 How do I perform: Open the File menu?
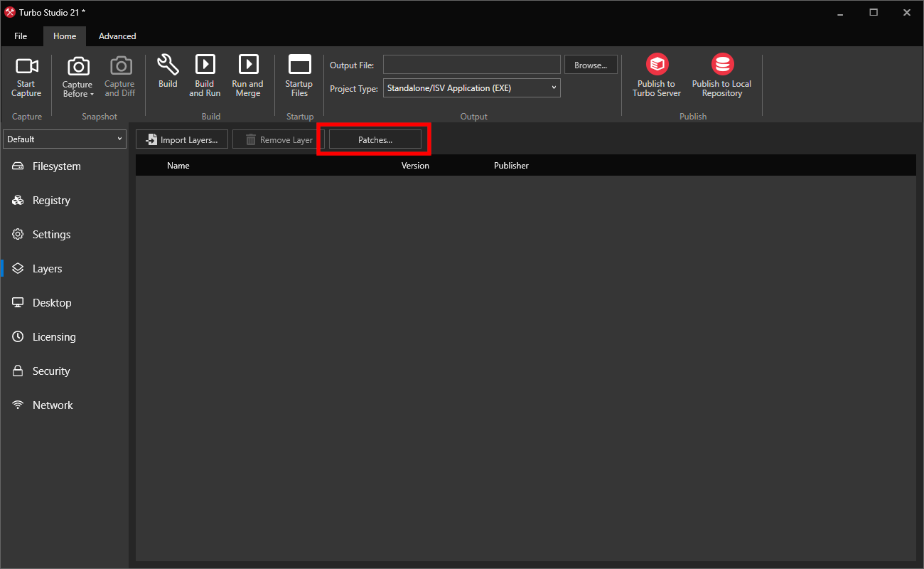[x=21, y=36]
